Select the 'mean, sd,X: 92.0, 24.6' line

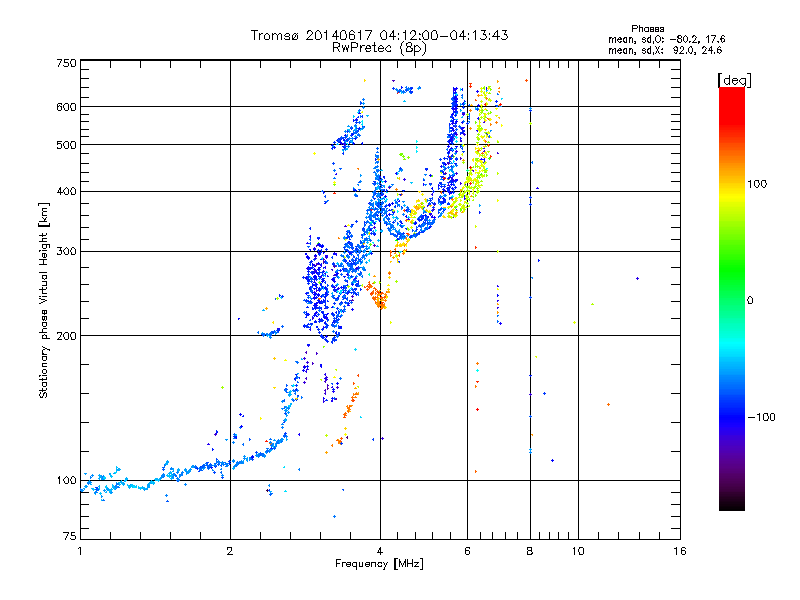(x=665, y=50)
